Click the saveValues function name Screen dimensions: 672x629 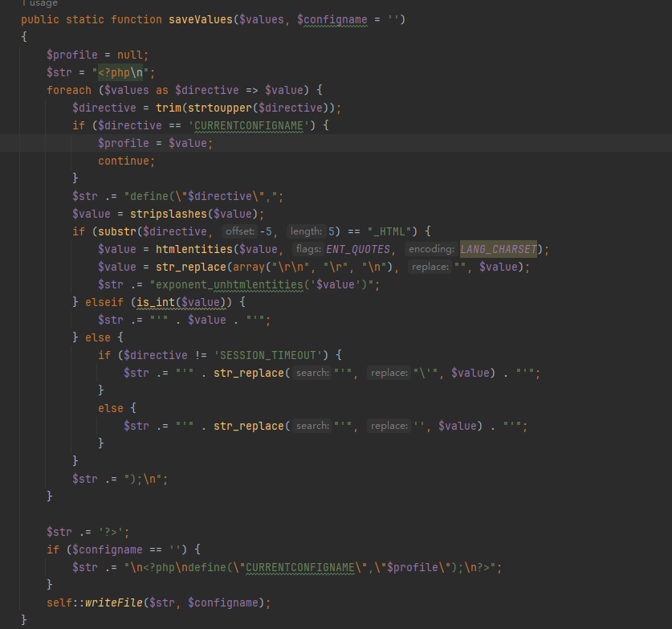[x=200, y=19]
